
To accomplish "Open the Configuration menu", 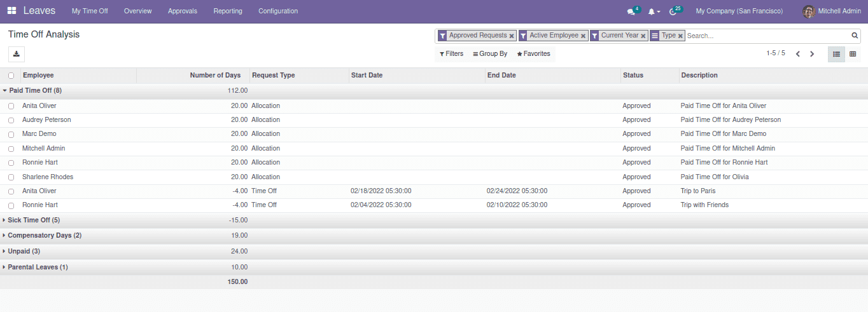I will coord(278,11).
